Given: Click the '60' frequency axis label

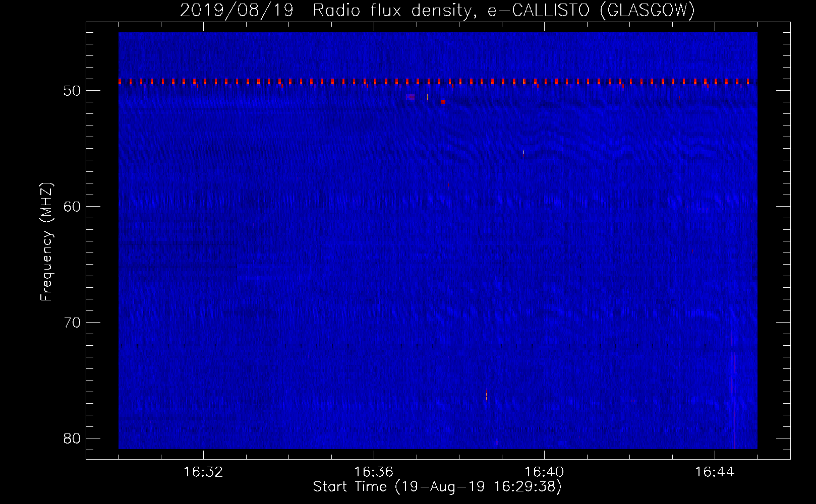Looking at the screenshot, I should 72,207.
